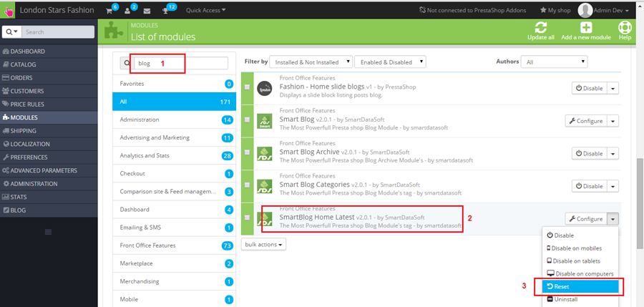Screen dimensions: 644x307
Task: Choose Disable on computers menu entry
Action: click(x=580, y=273)
